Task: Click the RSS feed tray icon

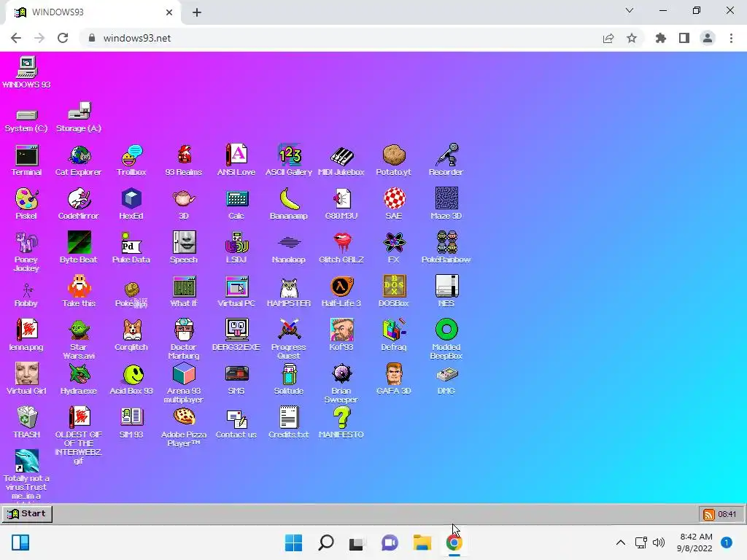Action: click(709, 514)
